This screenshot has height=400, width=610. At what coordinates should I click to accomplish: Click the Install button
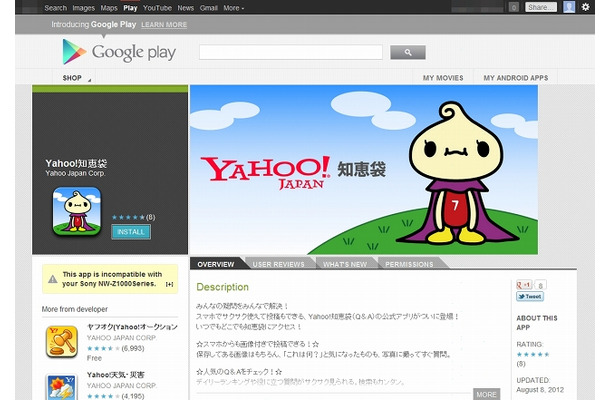(131, 232)
